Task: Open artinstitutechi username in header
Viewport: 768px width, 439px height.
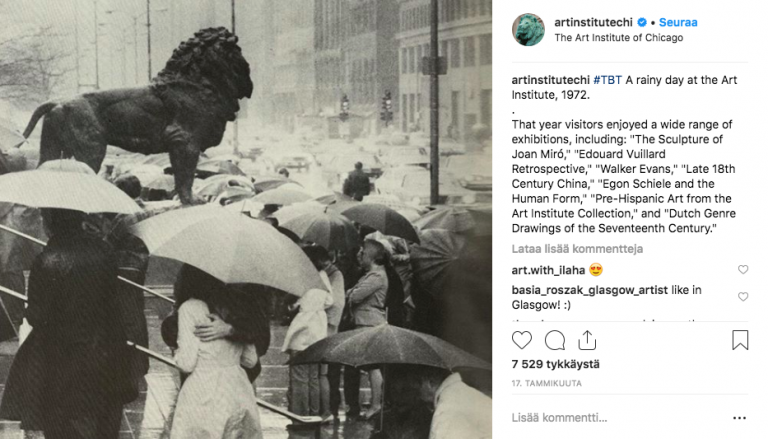Action: pos(593,23)
